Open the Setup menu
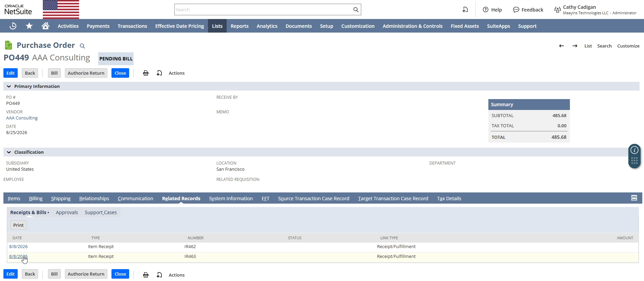The height and width of the screenshot is (281, 644). (326, 26)
